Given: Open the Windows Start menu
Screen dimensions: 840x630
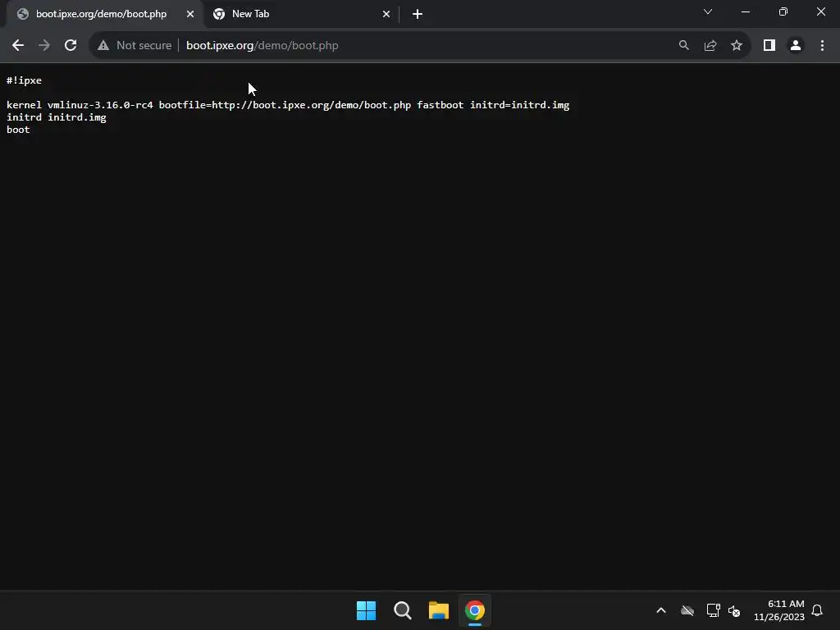Looking at the screenshot, I should point(367,610).
